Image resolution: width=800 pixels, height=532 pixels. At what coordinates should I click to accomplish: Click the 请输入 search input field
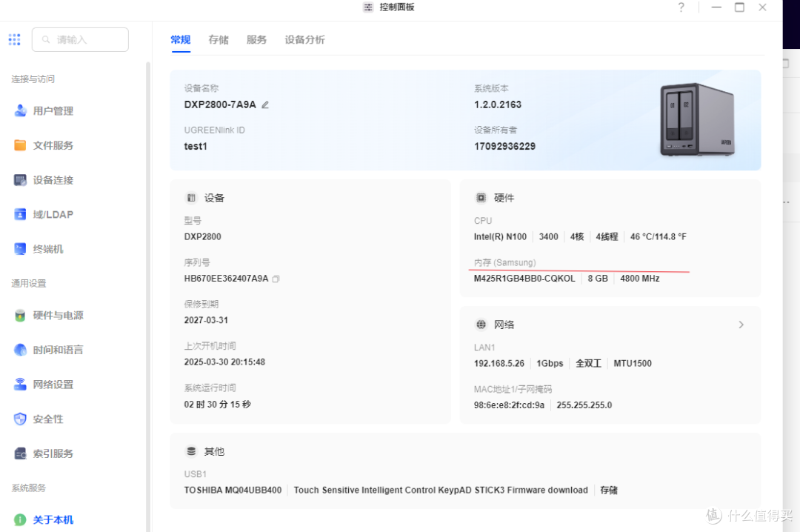(80, 39)
